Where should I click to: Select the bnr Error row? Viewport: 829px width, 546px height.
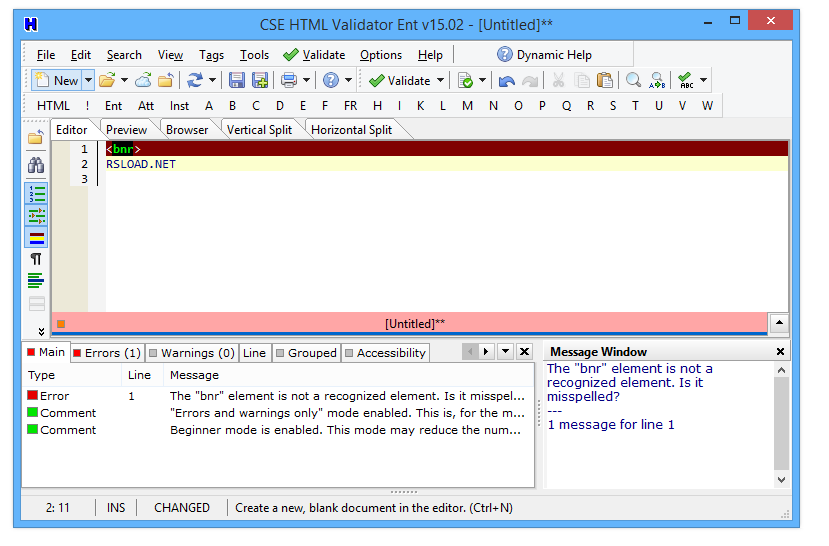[x=278, y=396]
